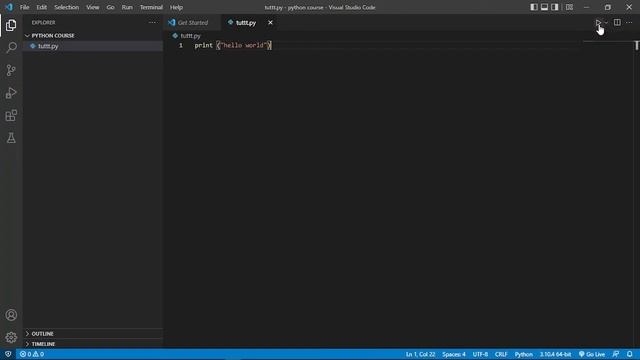The image size is (640, 360).
Task: Toggle bottom panel layout button
Action: click(x=544, y=7)
